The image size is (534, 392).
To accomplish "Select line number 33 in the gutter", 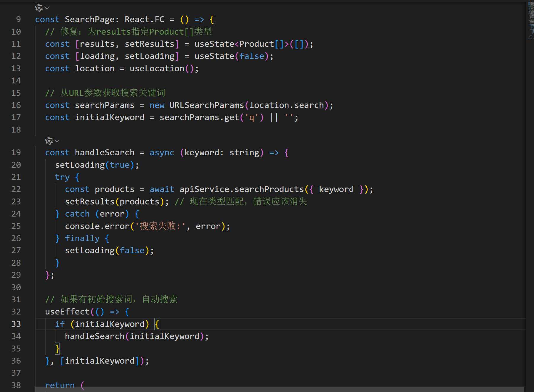I will [x=16, y=324].
